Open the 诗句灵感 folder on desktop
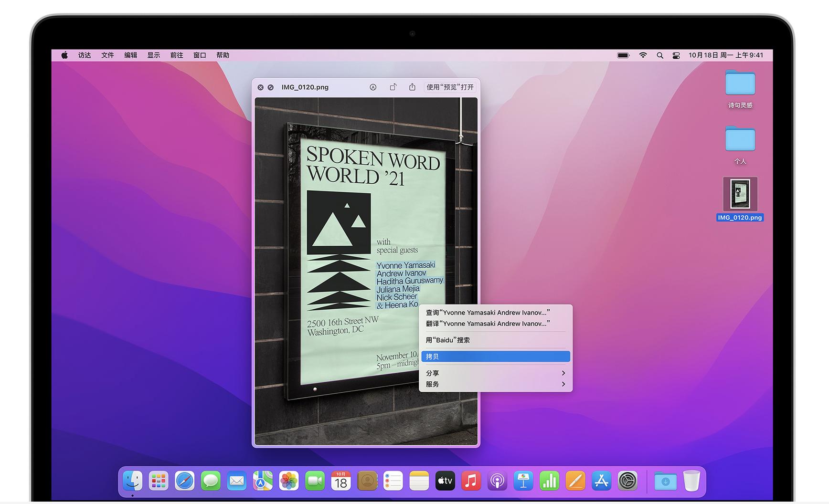 740,84
